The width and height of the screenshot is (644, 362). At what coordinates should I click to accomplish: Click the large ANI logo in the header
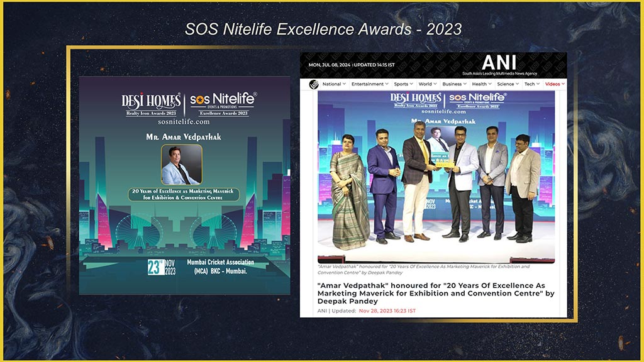[x=499, y=63]
